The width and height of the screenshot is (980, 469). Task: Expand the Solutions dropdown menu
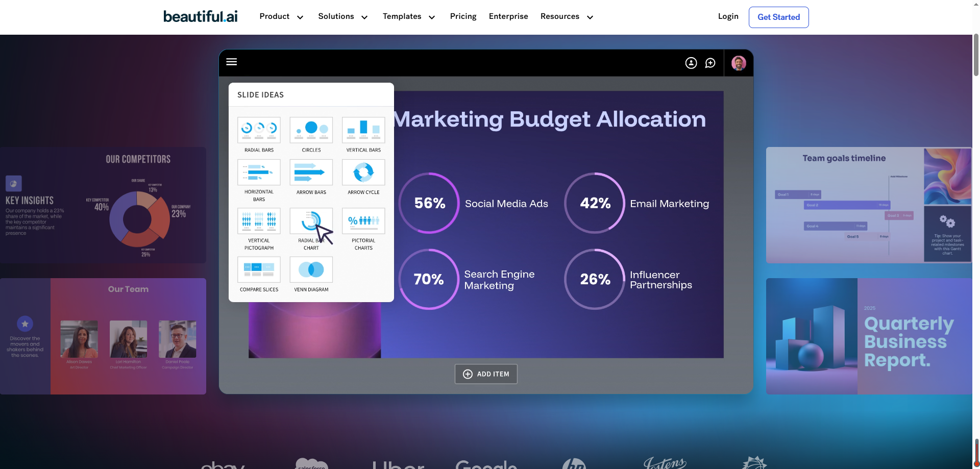point(342,17)
